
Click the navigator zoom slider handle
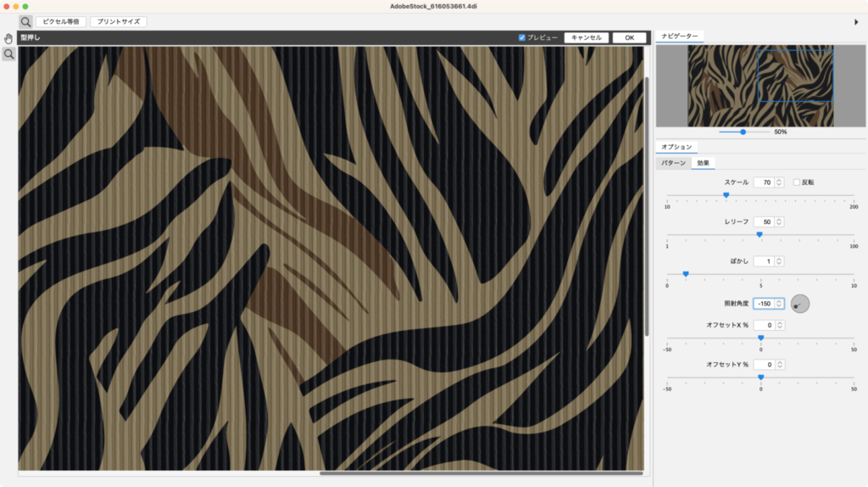point(743,132)
